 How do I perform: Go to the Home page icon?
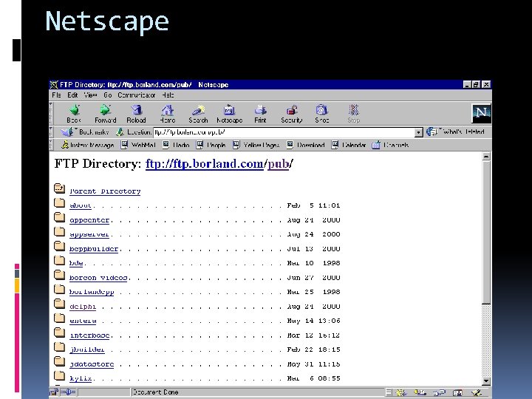[x=167, y=114]
